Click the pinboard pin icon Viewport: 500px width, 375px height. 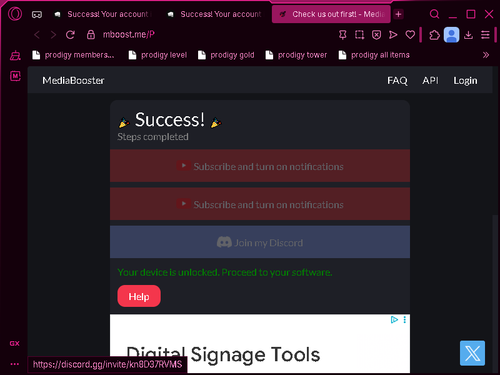pos(342,35)
